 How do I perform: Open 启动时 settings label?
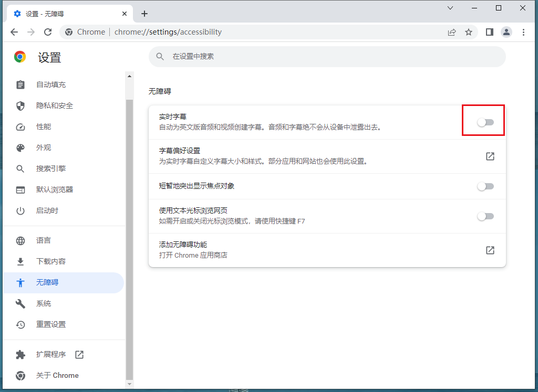pyautogui.click(x=47, y=211)
